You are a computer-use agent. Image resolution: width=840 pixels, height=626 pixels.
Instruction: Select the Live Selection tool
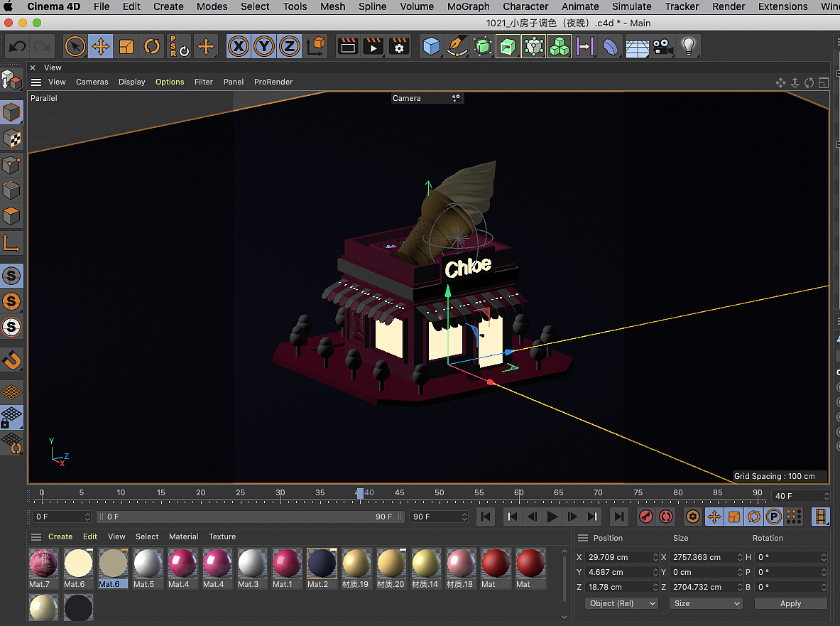click(x=75, y=47)
